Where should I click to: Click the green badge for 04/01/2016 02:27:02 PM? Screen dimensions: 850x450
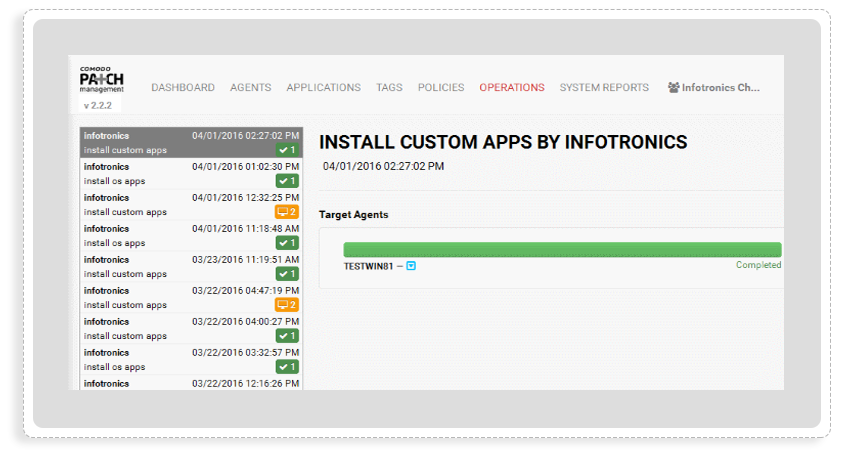287,150
